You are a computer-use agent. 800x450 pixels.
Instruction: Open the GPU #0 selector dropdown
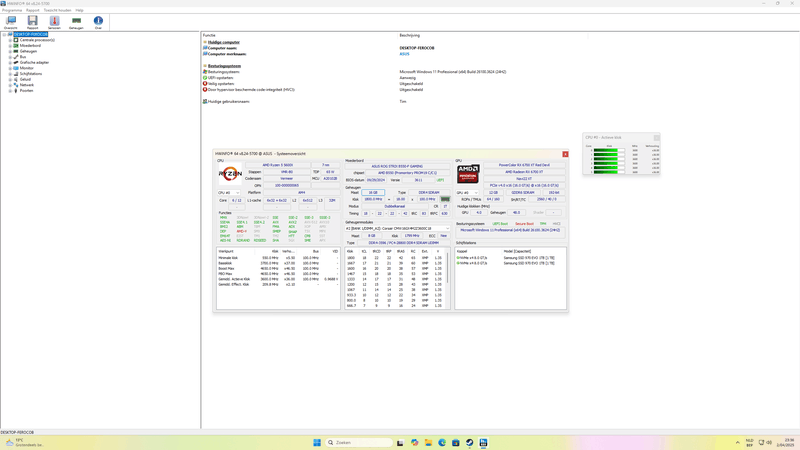click(467, 193)
